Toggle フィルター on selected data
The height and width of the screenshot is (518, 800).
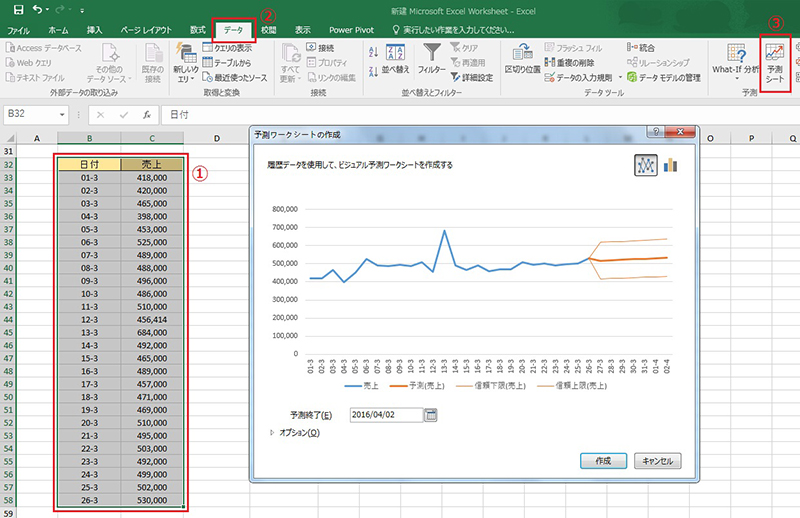click(432, 60)
